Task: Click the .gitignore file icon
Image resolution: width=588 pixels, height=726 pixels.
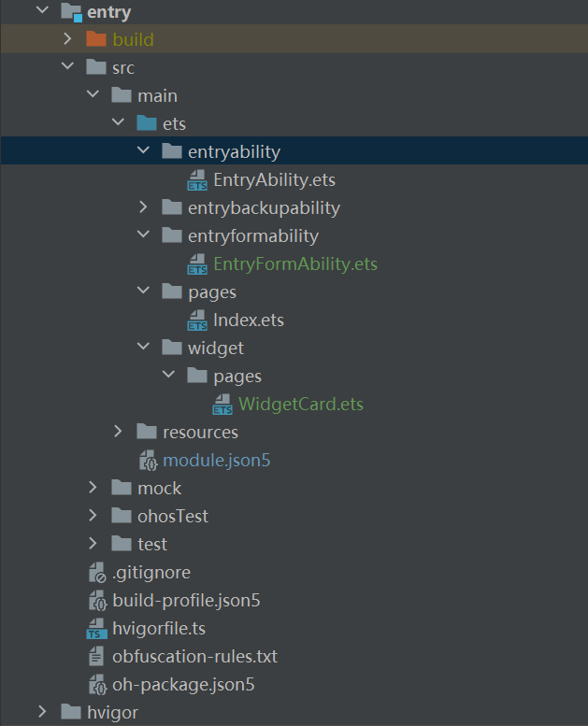Action: click(96, 573)
